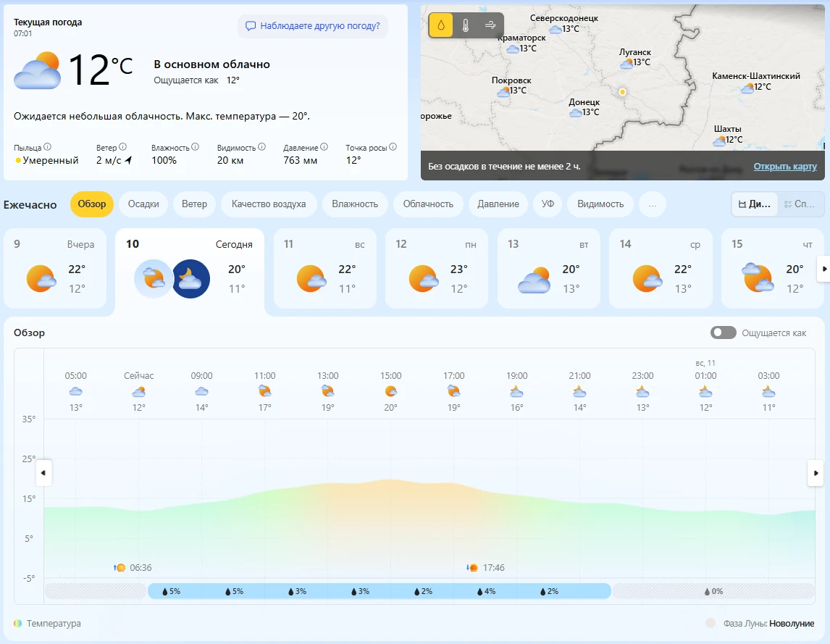Open the Давление tab
The width and height of the screenshot is (830, 644).
(498, 204)
